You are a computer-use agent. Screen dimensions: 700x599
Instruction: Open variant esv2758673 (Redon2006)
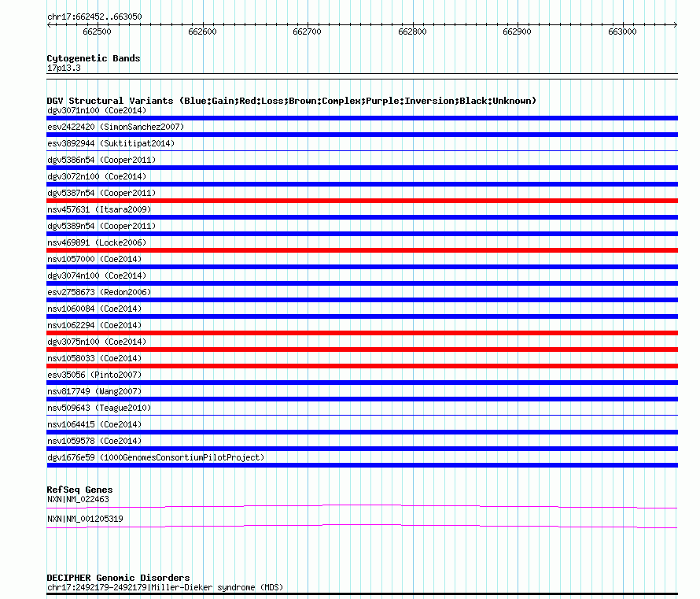coord(99,292)
